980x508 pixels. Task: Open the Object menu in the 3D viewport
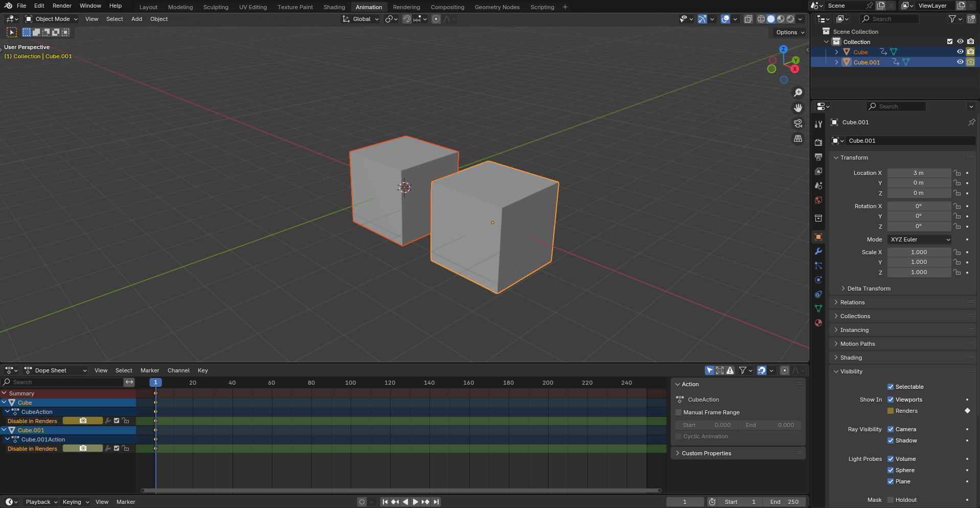tap(158, 19)
